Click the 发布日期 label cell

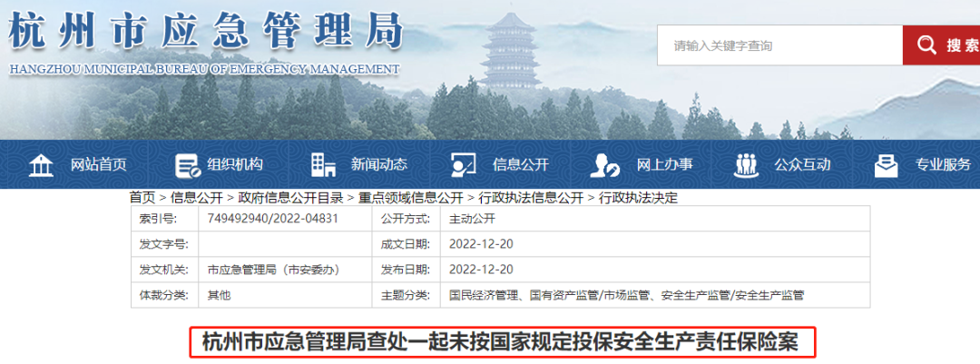click(x=406, y=270)
